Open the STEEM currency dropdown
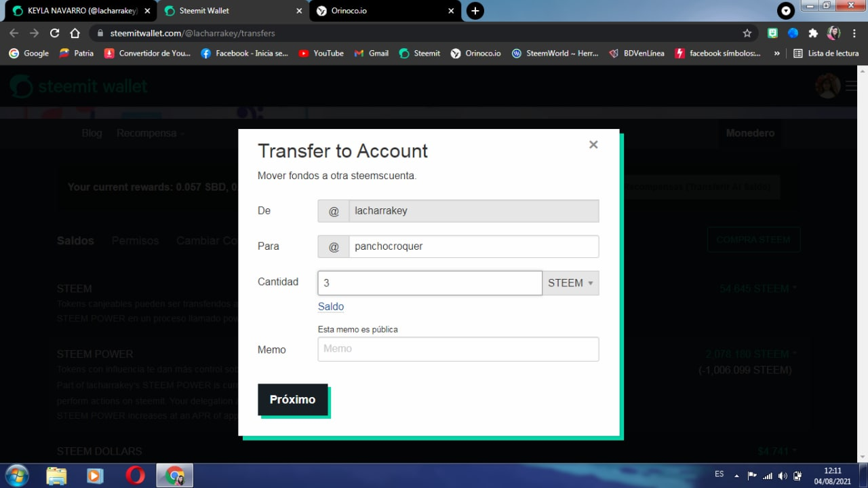868x488 pixels. click(570, 283)
